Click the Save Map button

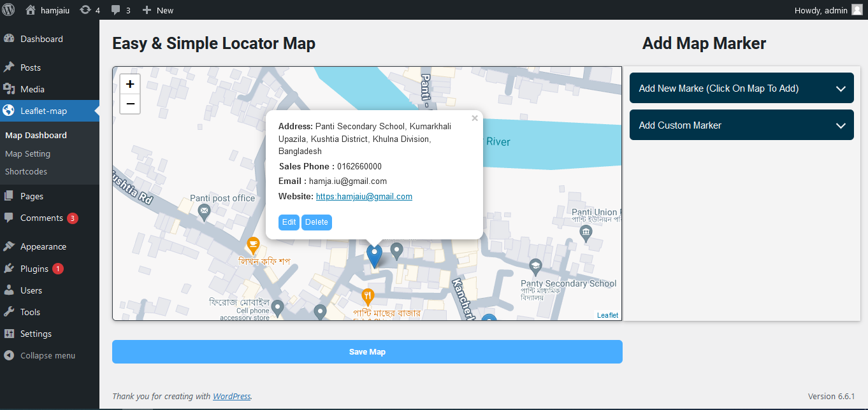[x=367, y=352]
